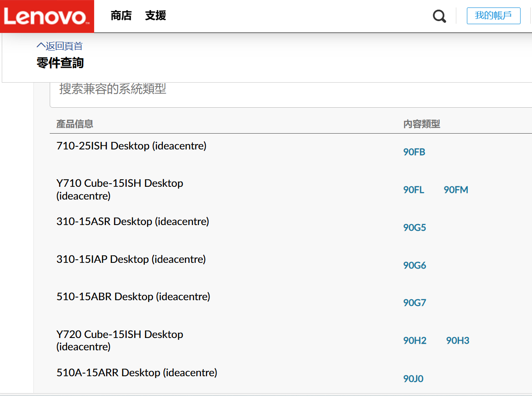
Task: Click the search magnifier icon
Action: click(439, 16)
